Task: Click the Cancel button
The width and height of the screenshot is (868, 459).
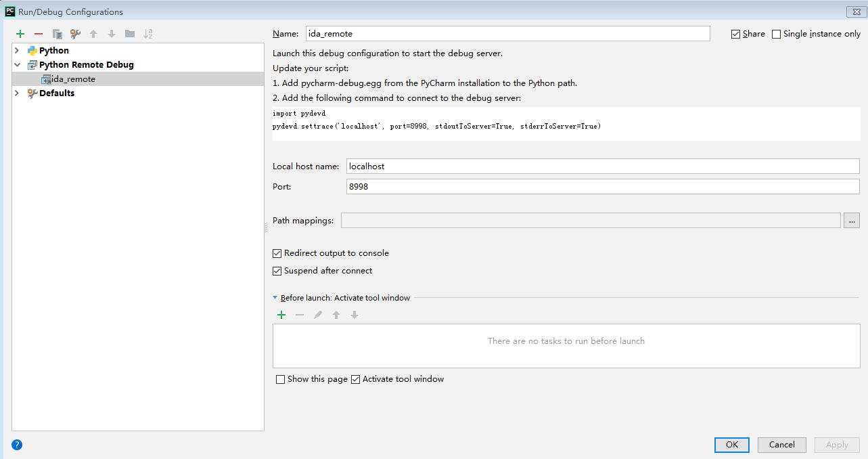Action: (x=782, y=445)
